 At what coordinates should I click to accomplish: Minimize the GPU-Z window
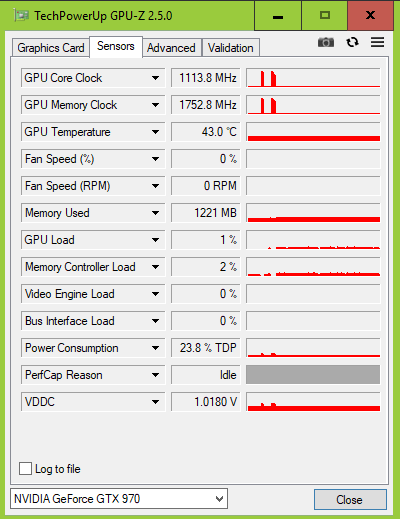click(278, 16)
